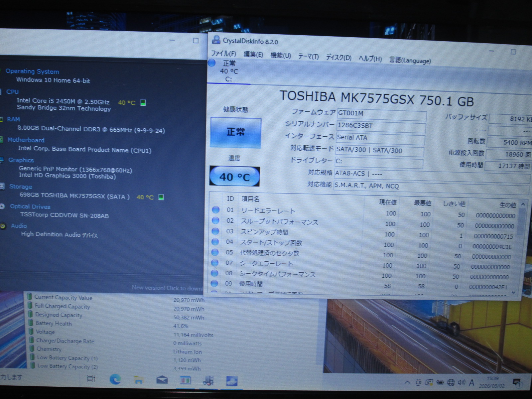This screenshot has height=399, width=532.
Task: Select the C: drive status tab
Action: [228, 71]
